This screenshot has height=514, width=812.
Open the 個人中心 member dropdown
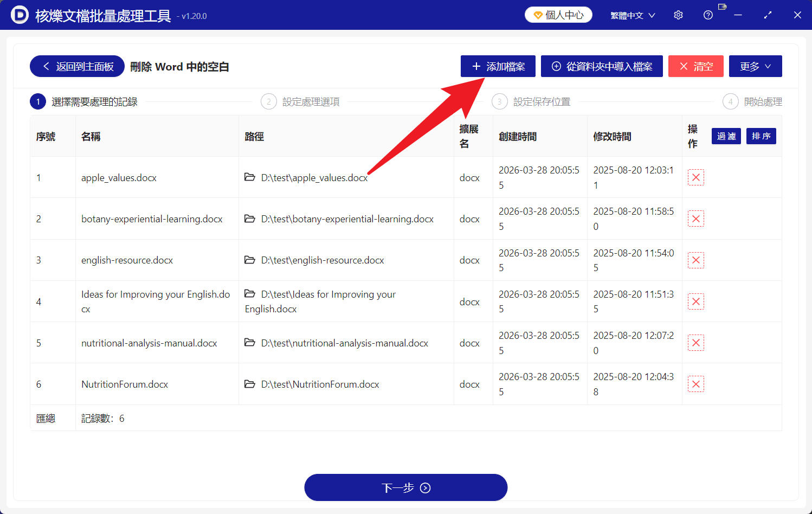pos(558,15)
